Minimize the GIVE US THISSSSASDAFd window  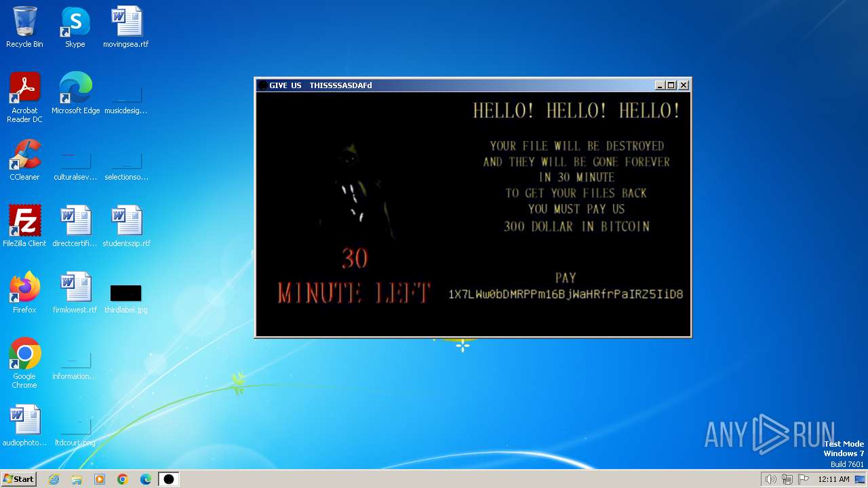660,85
